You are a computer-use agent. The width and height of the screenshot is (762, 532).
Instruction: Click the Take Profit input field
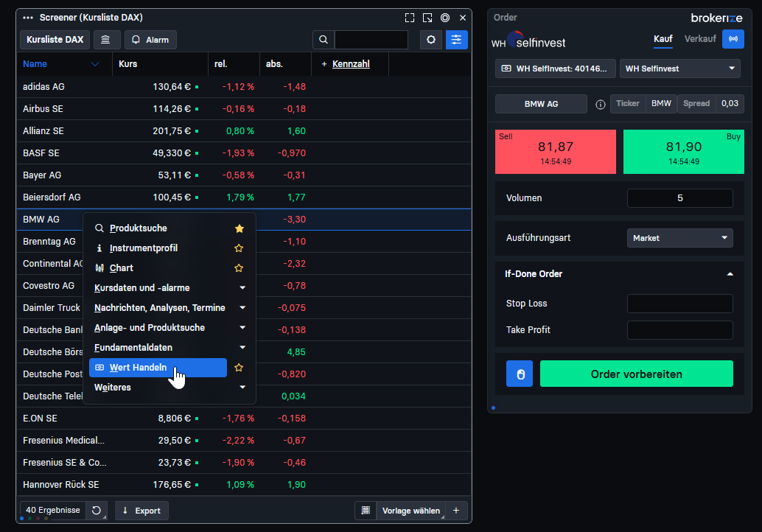[x=680, y=330]
